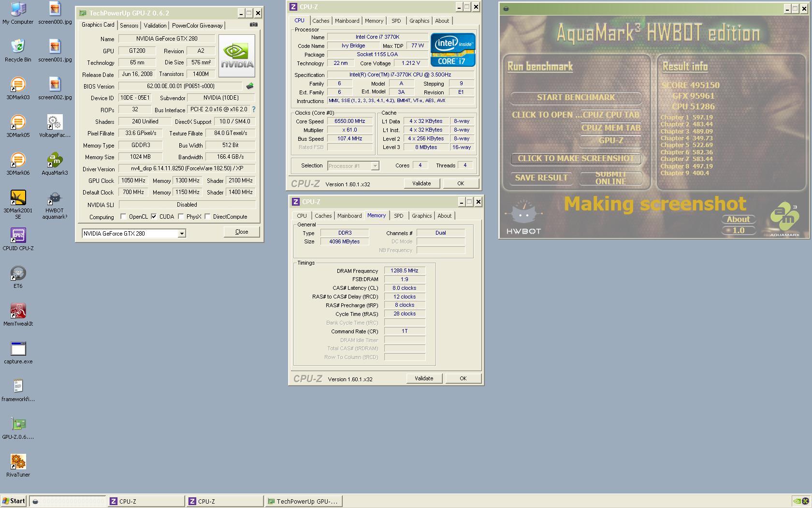Click GPU Clock 1050 MHz field

[133, 180]
